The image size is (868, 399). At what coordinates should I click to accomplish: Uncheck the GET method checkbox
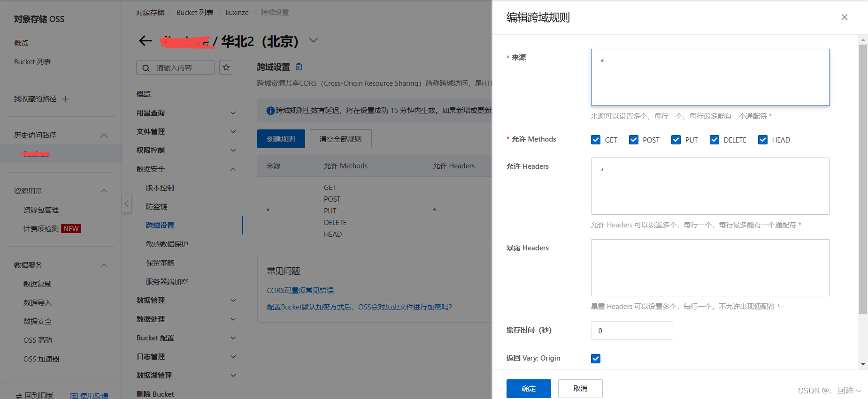tap(596, 140)
